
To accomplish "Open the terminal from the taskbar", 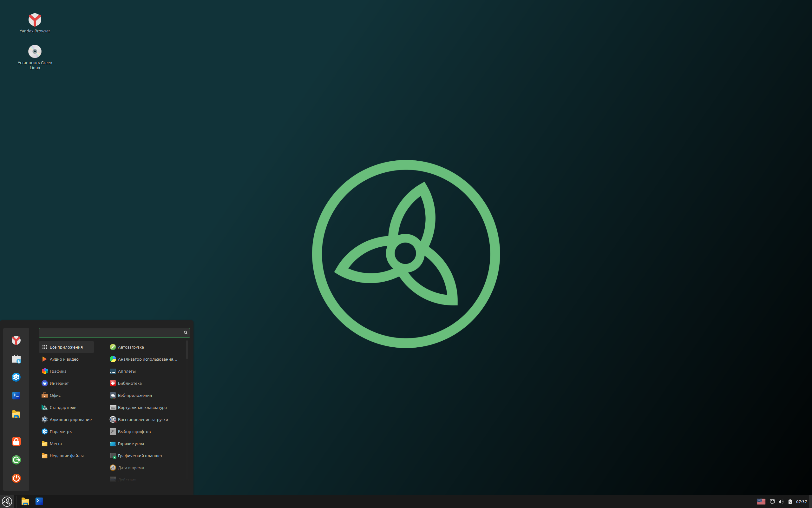I will click(39, 502).
